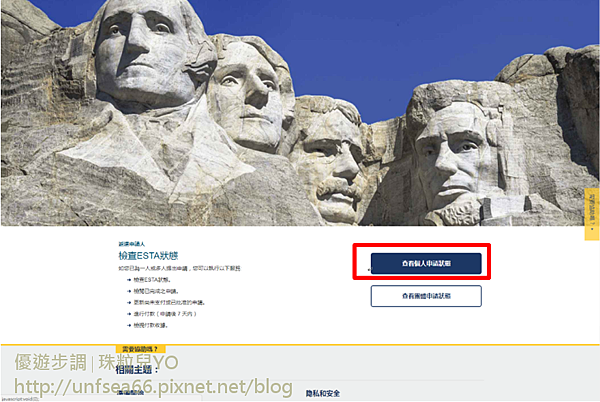Click the arrow bullet beside 檢查ESTA狀態 list item

(129, 280)
